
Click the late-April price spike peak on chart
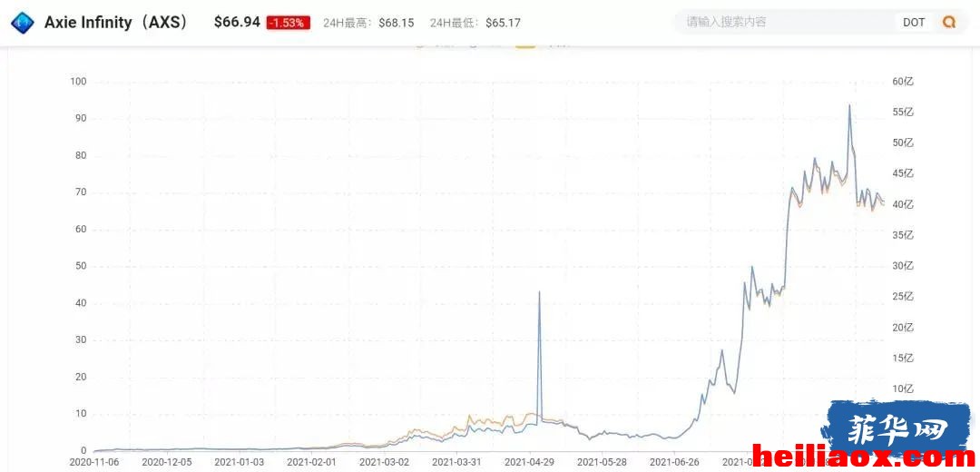point(539,292)
